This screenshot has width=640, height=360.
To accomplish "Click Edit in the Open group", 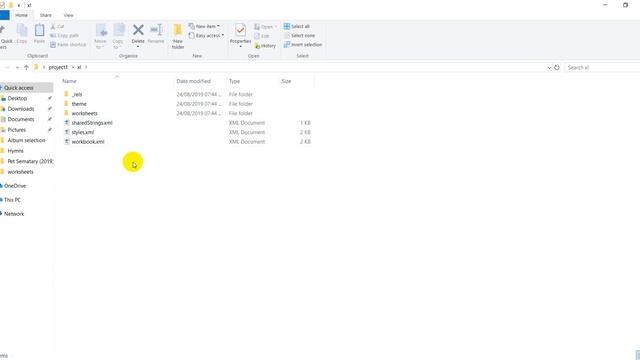I will coord(262,36).
